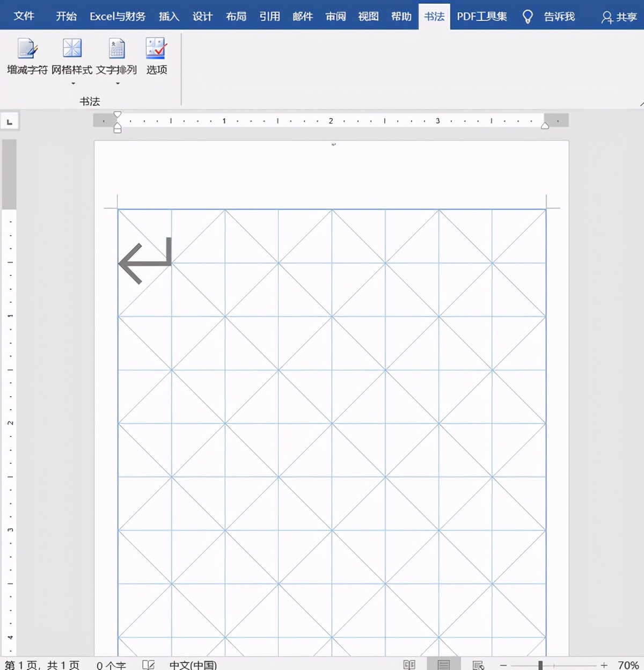This screenshot has height=670, width=644.
Task: Click the 70% zoom level
Action: pyautogui.click(x=628, y=665)
